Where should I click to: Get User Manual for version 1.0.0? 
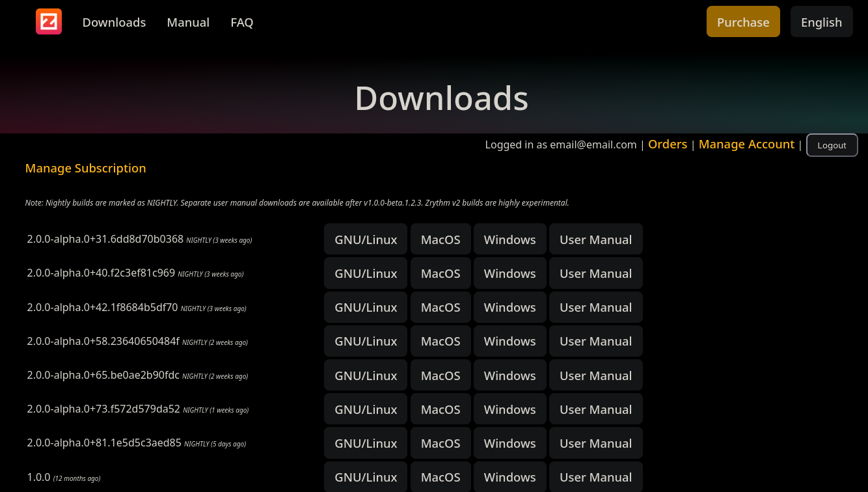(595, 477)
